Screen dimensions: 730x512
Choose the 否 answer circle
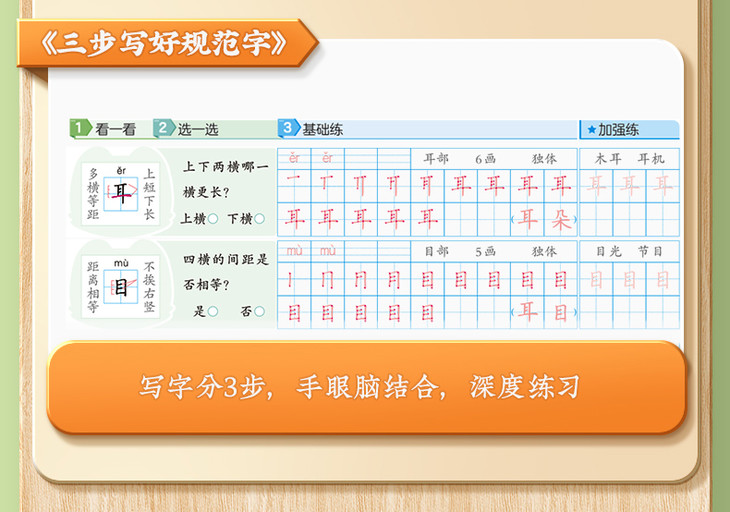[259, 311]
